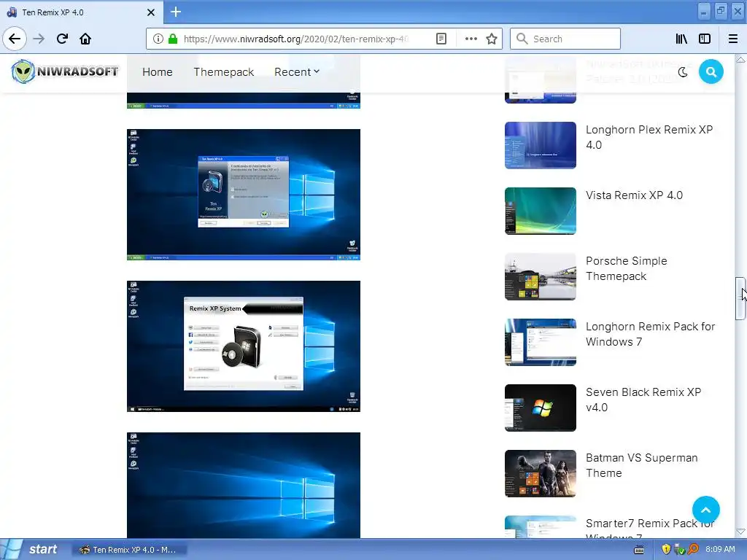Show sidebars button in toolbar
The width and height of the screenshot is (747, 560).
[705, 39]
